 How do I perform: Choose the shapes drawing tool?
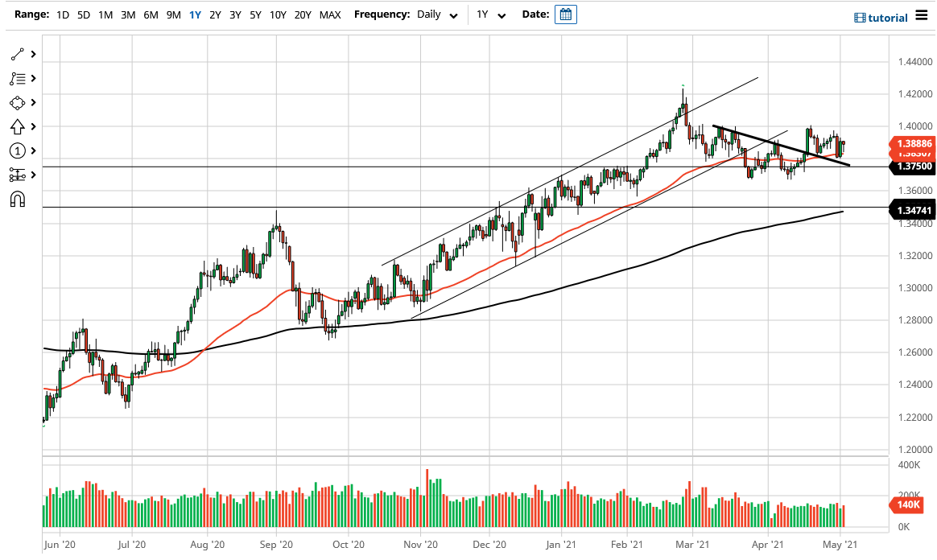point(18,103)
